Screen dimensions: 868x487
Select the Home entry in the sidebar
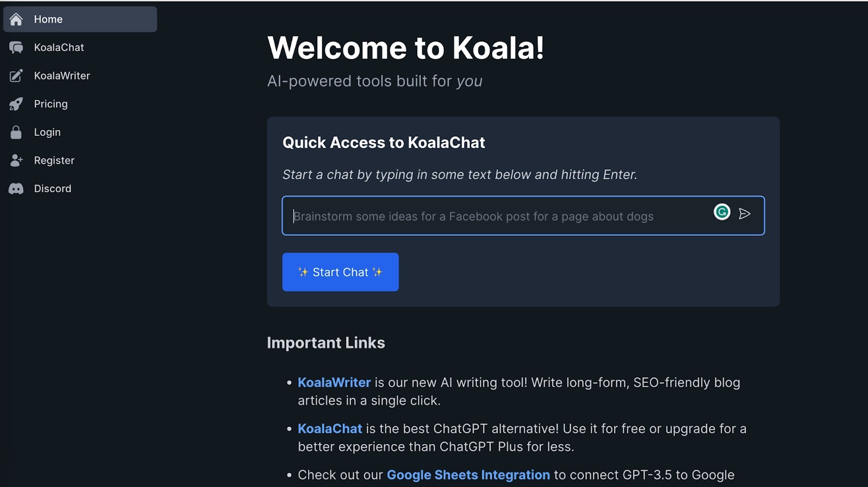48,18
